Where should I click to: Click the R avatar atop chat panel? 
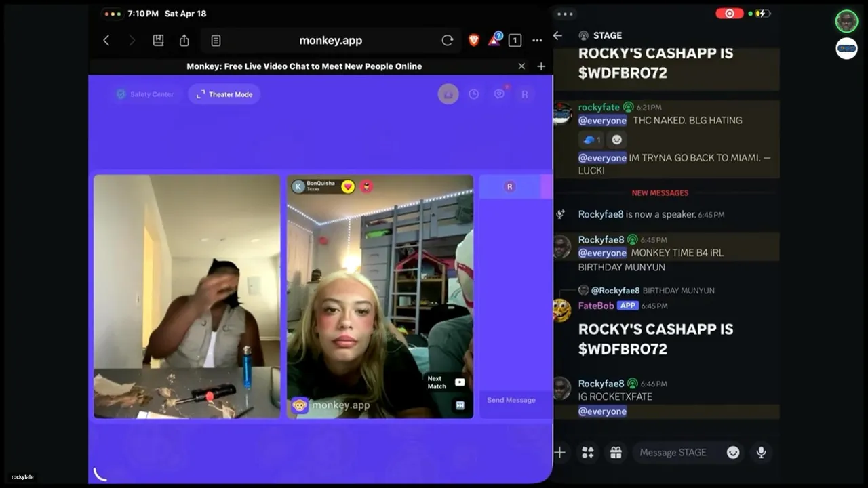coord(510,187)
